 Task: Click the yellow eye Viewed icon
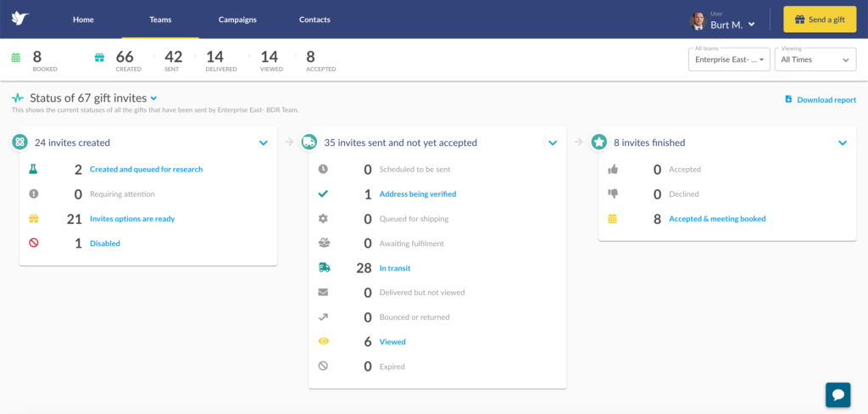pyautogui.click(x=324, y=341)
